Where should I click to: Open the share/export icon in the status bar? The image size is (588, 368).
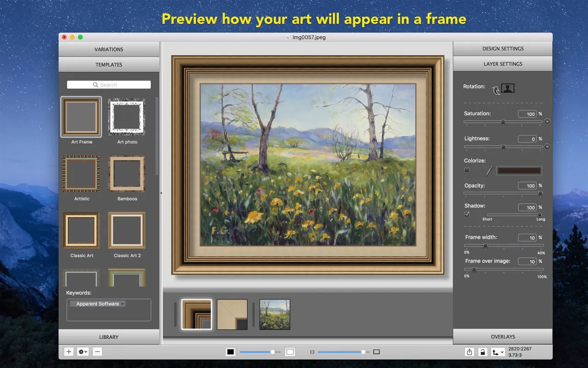click(x=469, y=351)
